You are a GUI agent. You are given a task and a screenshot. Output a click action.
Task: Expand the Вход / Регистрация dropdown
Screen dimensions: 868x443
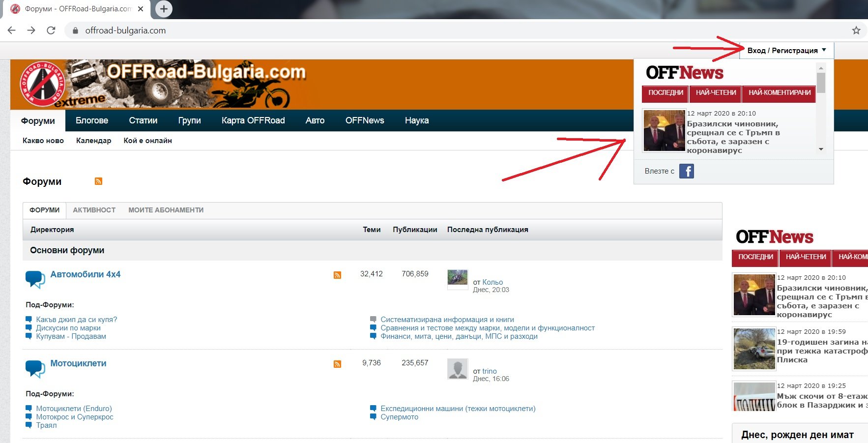point(787,51)
